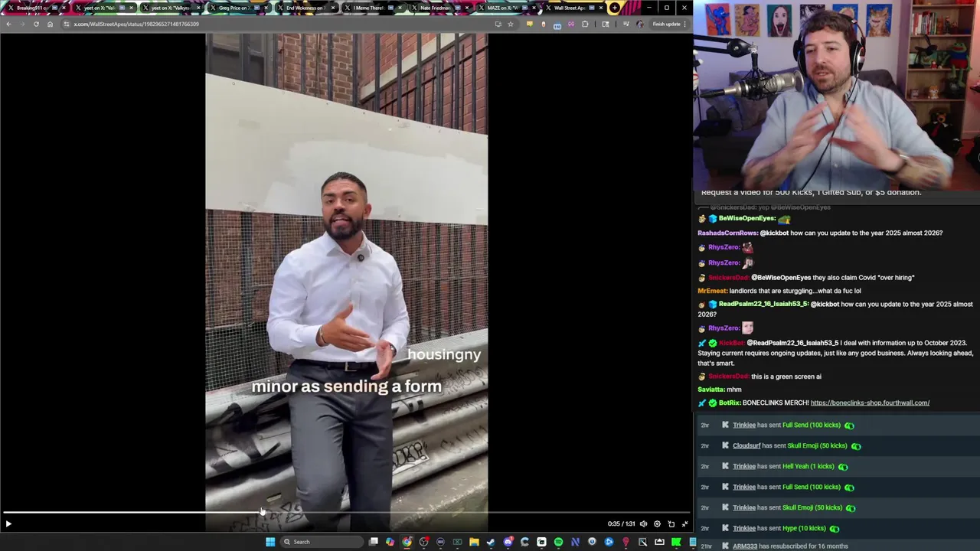The width and height of the screenshot is (980, 551).
Task: Click Trinkiee in the Hell Yeah row
Action: click(744, 466)
